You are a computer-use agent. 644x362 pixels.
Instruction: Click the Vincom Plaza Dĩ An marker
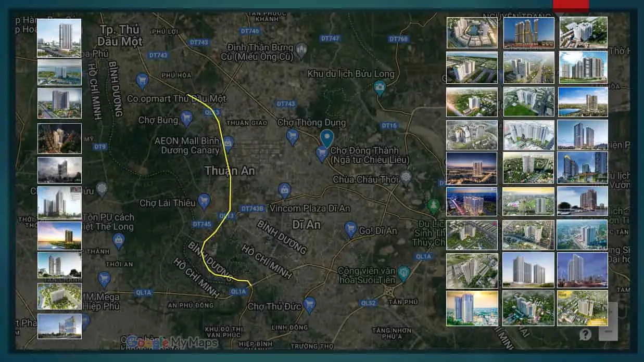[284, 190]
